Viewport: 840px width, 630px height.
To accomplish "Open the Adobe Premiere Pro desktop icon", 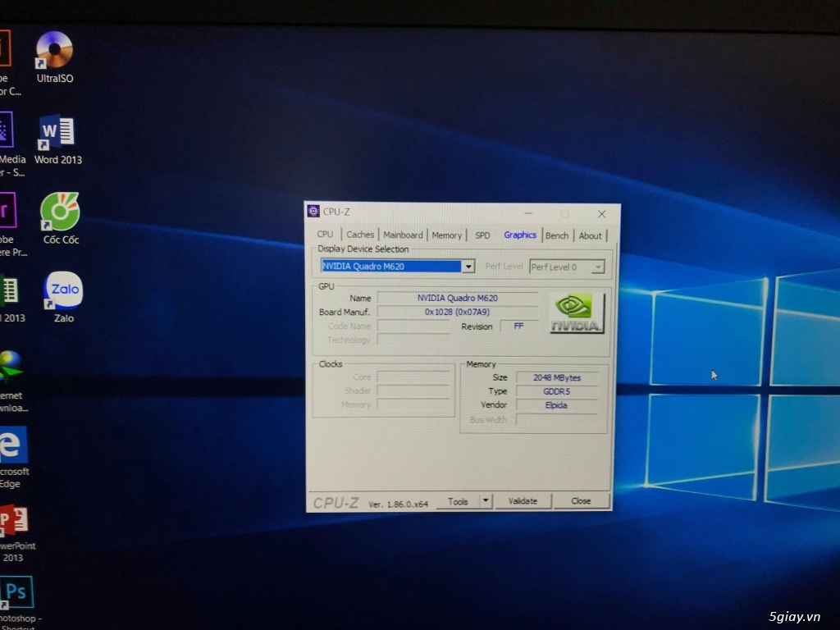I will pos(11,225).
